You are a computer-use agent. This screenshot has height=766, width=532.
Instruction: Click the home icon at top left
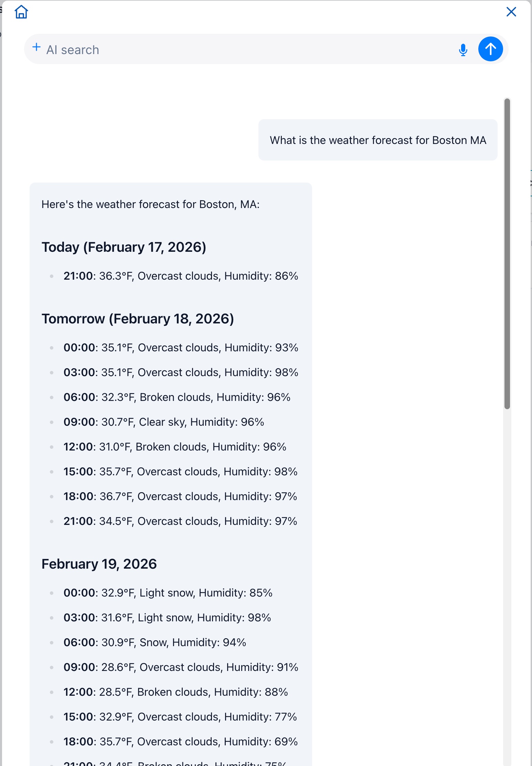pos(22,12)
